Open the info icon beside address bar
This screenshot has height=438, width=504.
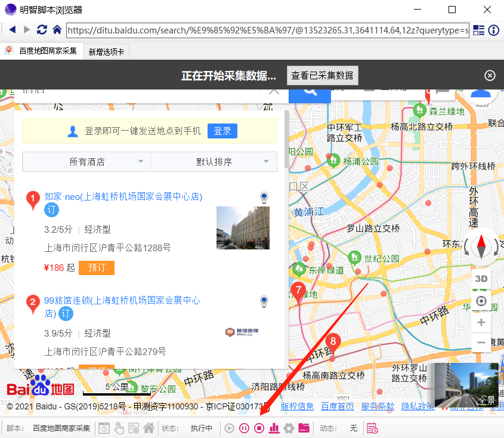coord(493,30)
